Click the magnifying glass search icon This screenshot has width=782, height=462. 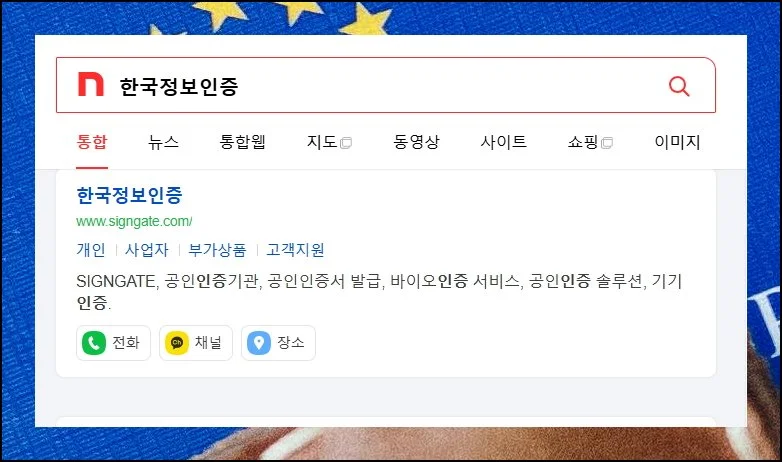(x=679, y=86)
